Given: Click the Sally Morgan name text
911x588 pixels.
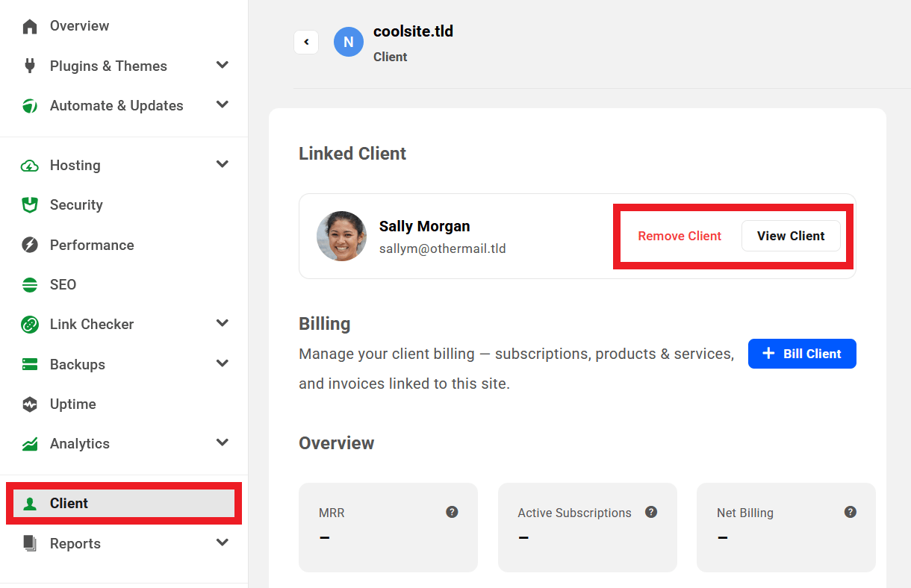Looking at the screenshot, I should tap(425, 226).
